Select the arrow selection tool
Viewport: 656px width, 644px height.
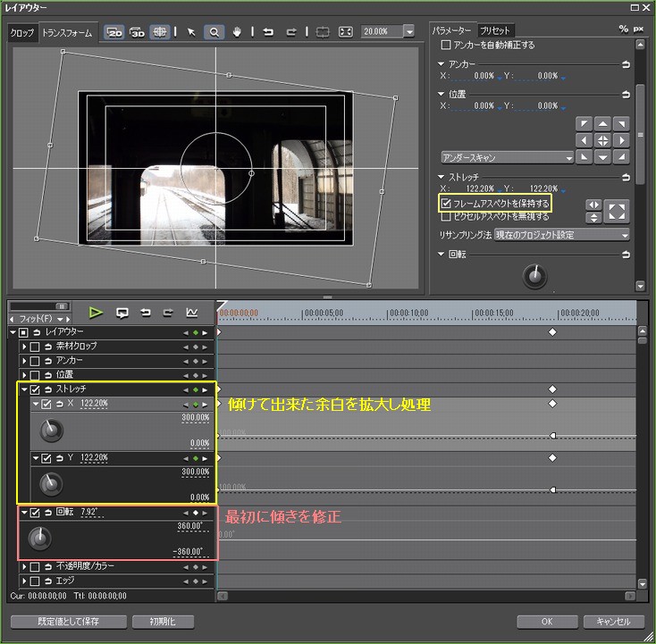click(x=190, y=32)
